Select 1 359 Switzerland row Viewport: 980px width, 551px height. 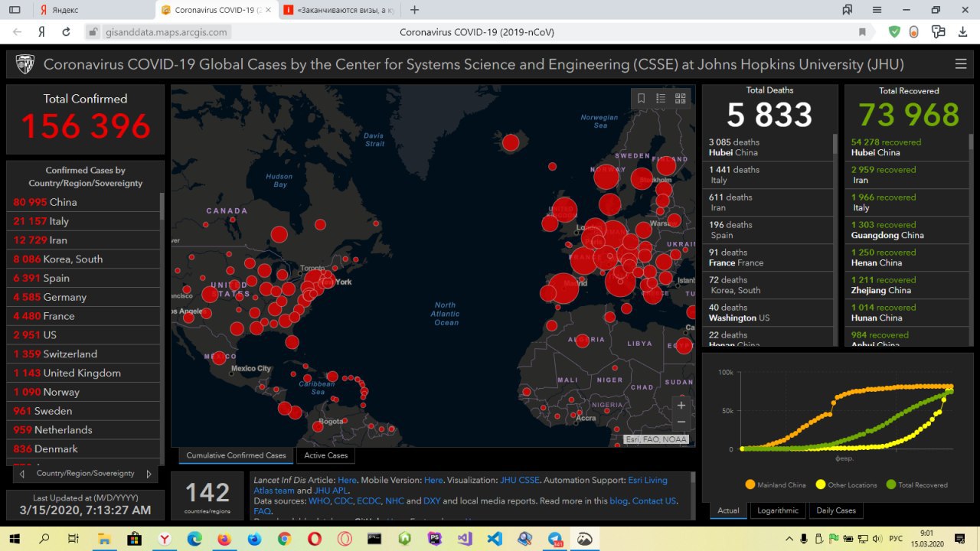point(84,354)
